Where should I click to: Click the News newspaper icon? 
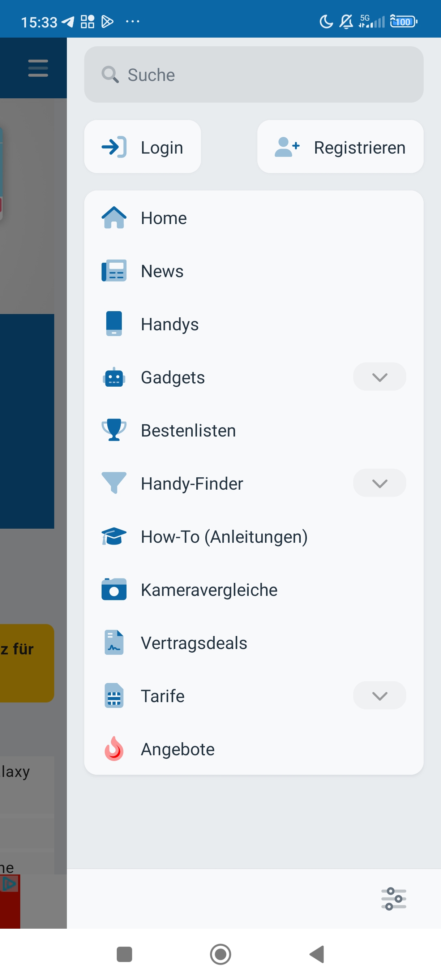tap(114, 271)
